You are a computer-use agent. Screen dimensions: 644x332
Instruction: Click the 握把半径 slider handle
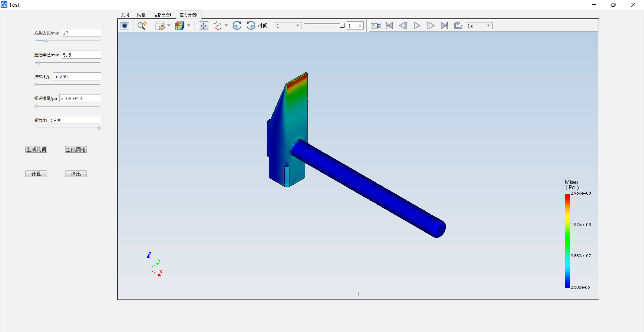click(x=38, y=63)
